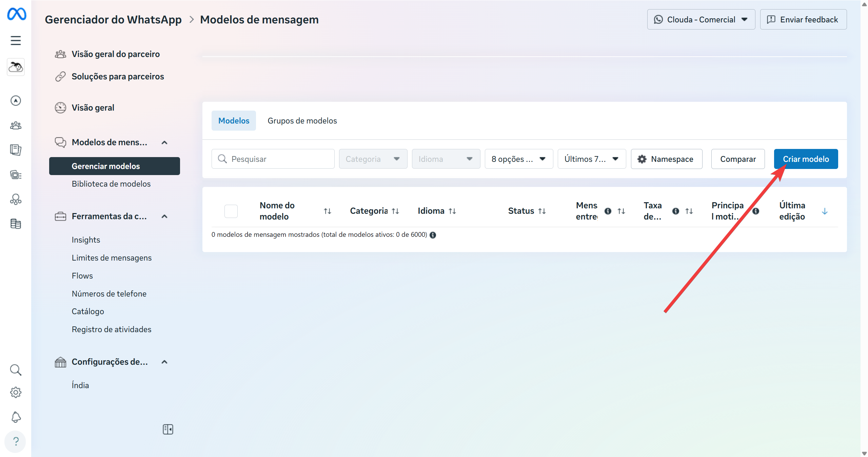Collapse the Ferramentas da c... section
868x457 pixels.
(x=164, y=216)
